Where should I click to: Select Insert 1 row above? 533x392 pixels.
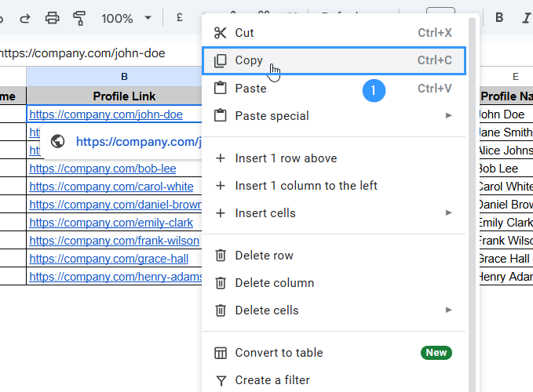point(334,158)
